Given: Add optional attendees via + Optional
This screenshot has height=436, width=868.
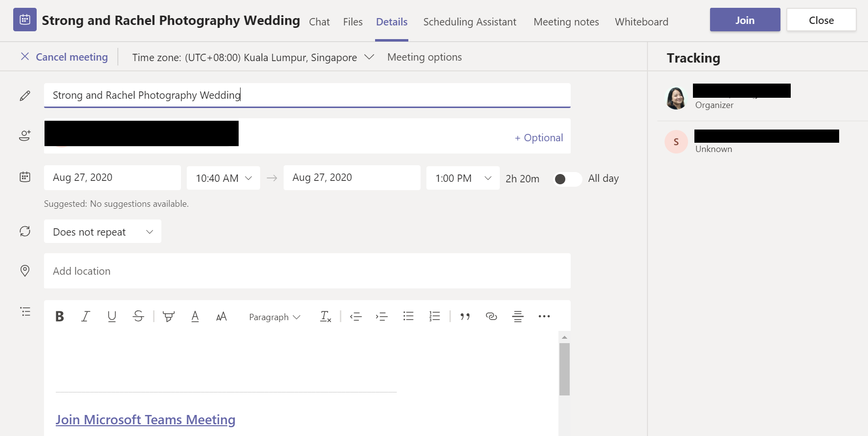Looking at the screenshot, I should [539, 138].
